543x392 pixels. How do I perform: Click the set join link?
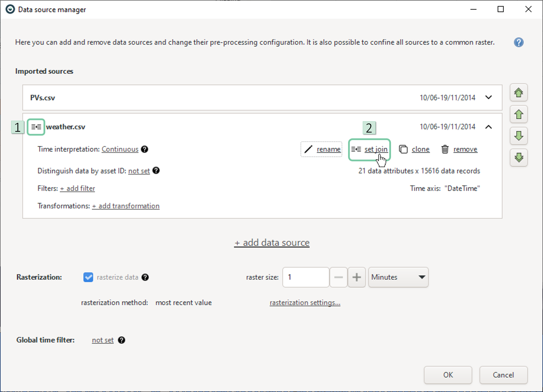coord(376,149)
